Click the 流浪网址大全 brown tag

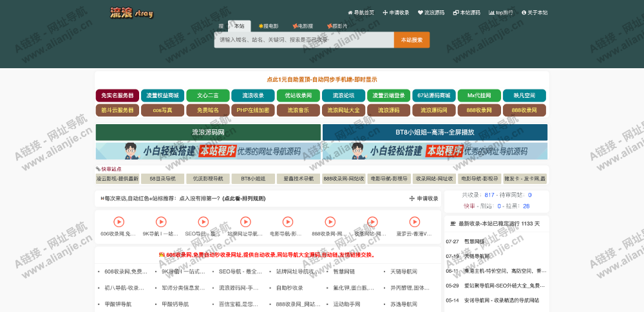click(x=343, y=111)
